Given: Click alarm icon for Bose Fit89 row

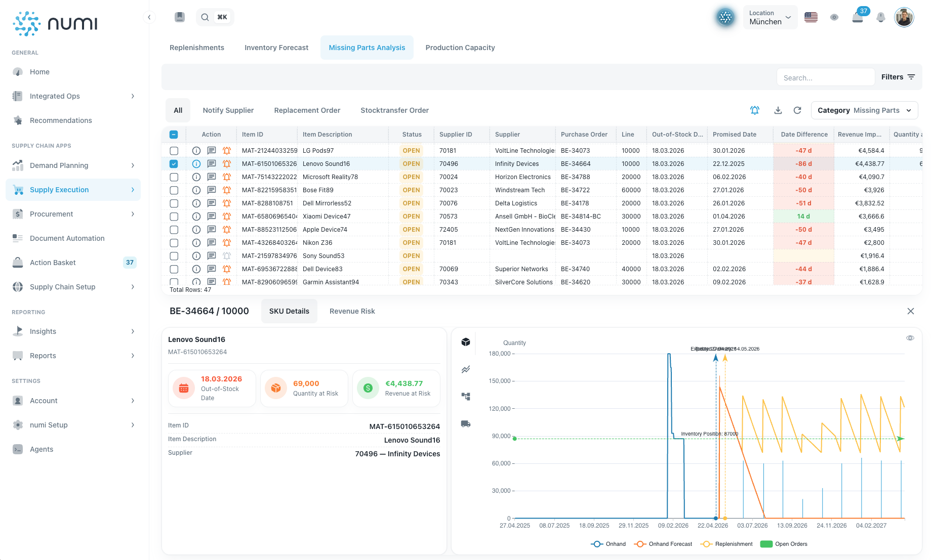Looking at the screenshot, I should pos(227,190).
